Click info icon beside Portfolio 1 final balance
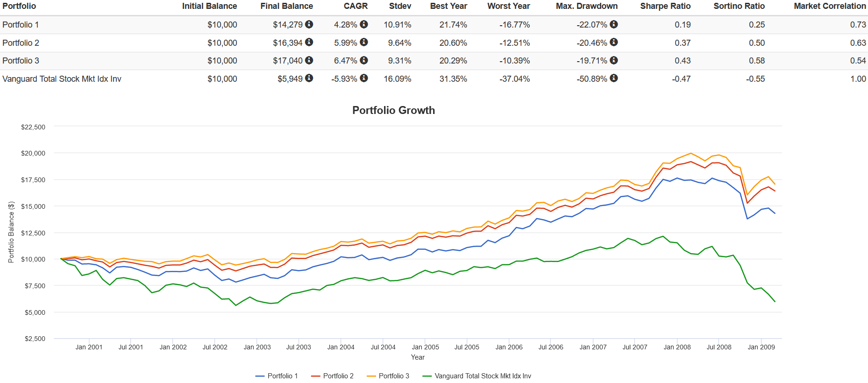 (x=309, y=24)
